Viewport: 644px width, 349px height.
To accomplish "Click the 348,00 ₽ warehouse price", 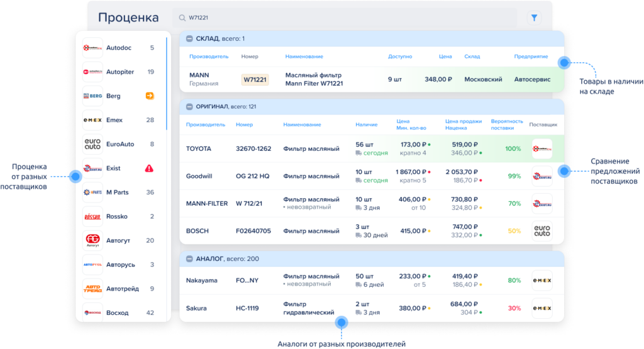I will point(438,79).
